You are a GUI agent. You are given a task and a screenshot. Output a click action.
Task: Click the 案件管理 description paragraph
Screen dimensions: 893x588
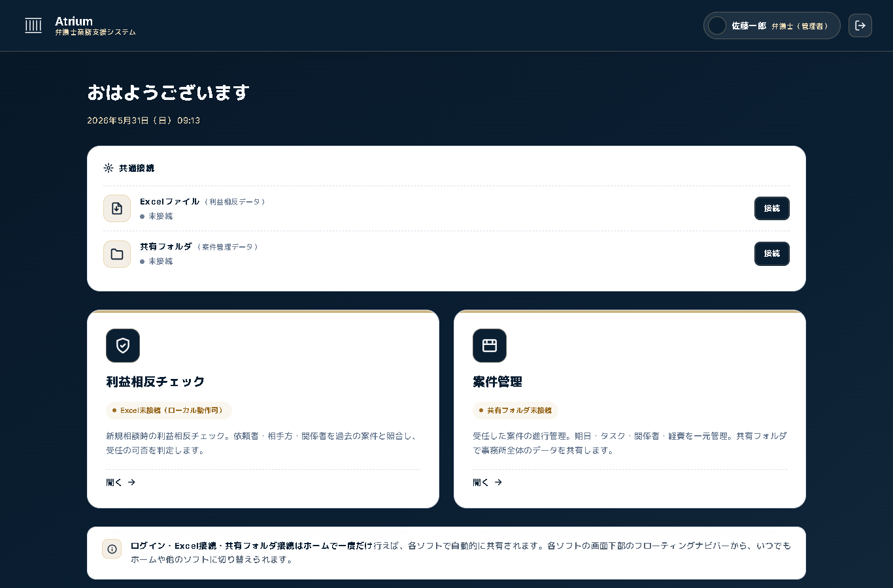630,443
